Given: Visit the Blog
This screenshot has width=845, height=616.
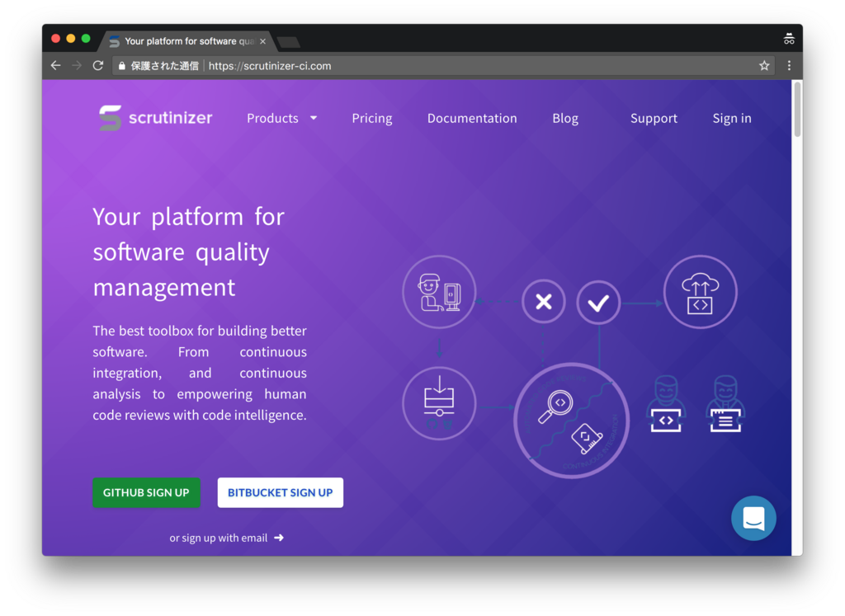Looking at the screenshot, I should (565, 118).
